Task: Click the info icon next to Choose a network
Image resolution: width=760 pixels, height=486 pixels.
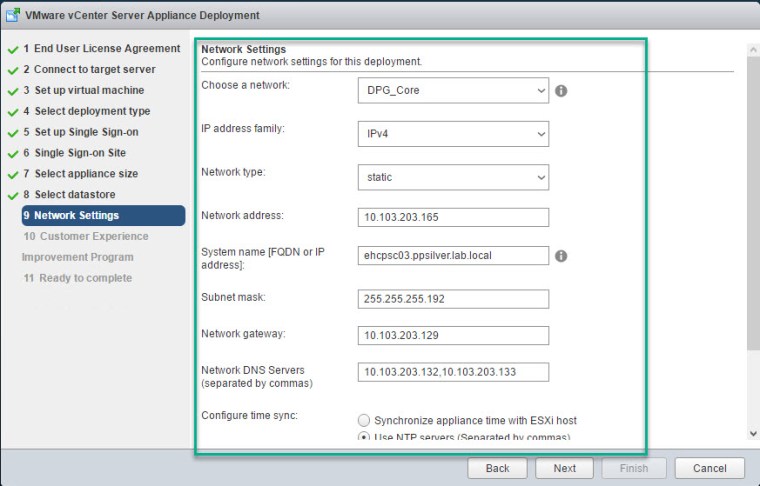Action: click(x=561, y=91)
